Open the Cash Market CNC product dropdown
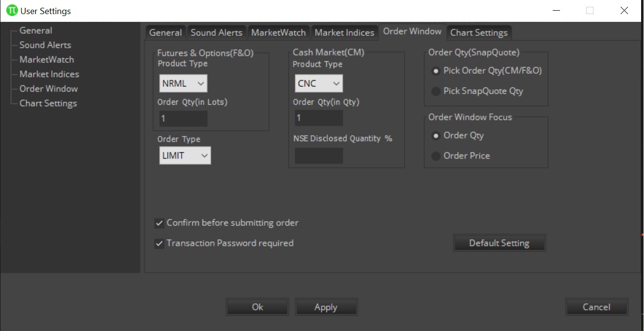Image resolution: width=644 pixels, height=331 pixels. tap(319, 83)
